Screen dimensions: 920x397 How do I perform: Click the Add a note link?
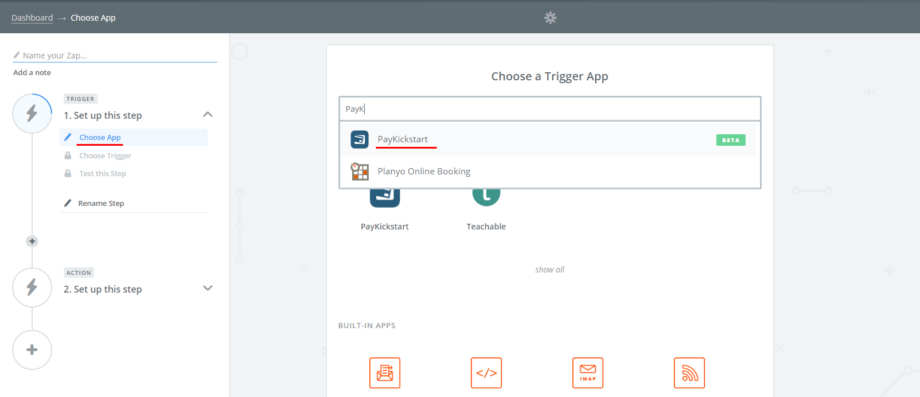tap(32, 73)
